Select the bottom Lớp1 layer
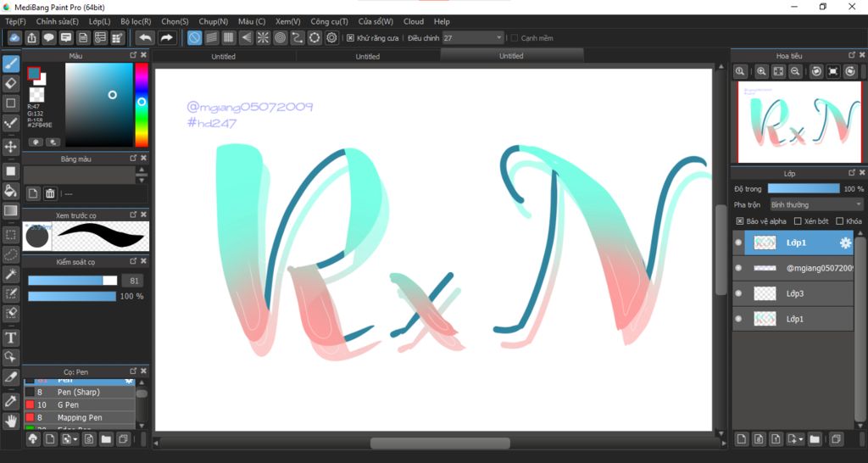The image size is (868, 463). point(793,319)
